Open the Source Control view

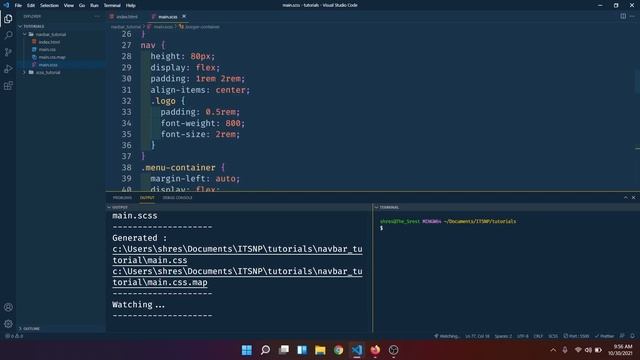pyautogui.click(x=8, y=52)
